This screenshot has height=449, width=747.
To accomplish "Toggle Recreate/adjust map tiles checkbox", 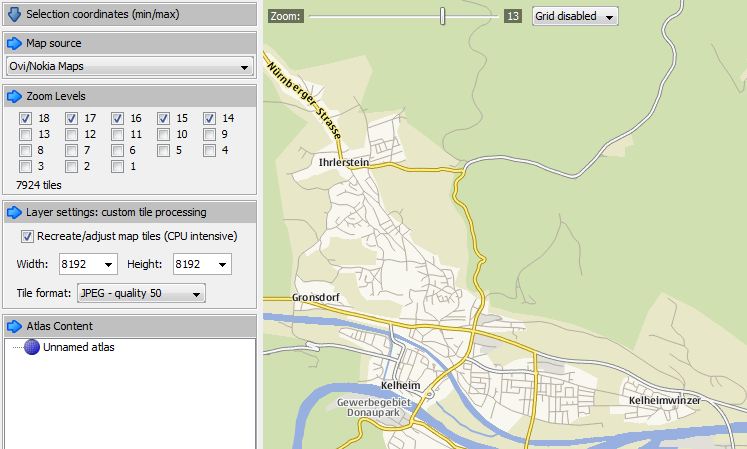I will click(x=27, y=236).
